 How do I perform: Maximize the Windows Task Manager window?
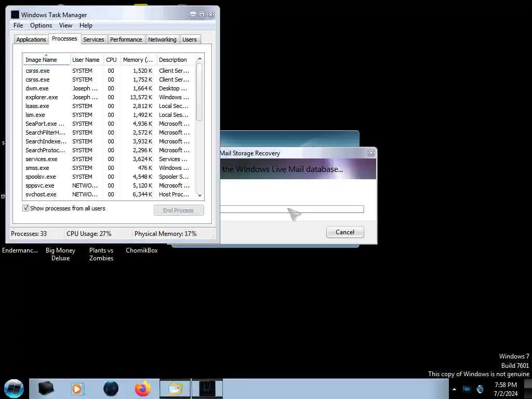(202, 15)
